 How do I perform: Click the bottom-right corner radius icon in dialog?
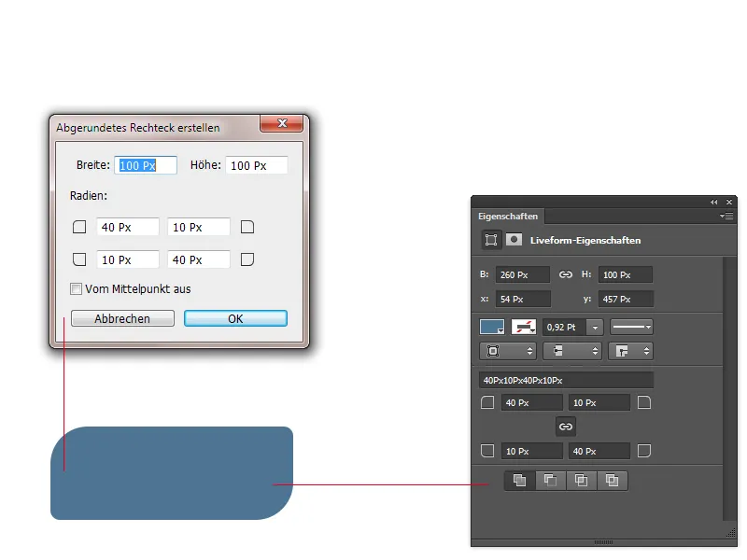pyautogui.click(x=247, y=259)
